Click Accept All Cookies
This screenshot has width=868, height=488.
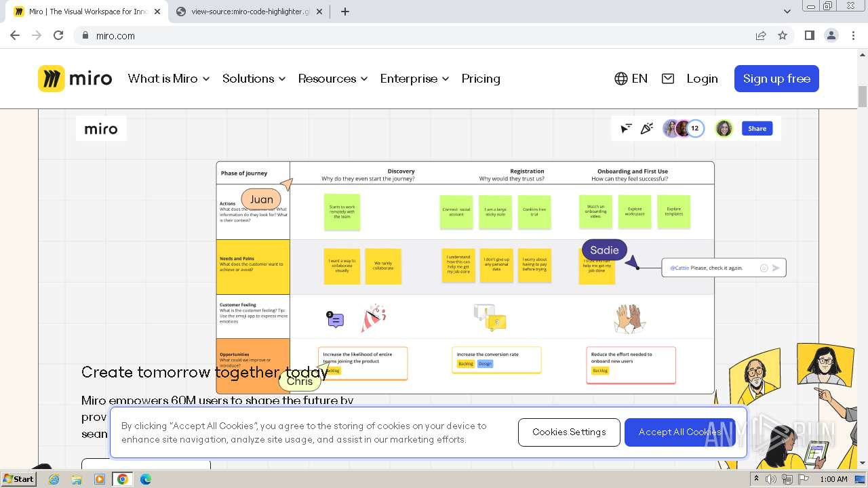tap(679, 432)
